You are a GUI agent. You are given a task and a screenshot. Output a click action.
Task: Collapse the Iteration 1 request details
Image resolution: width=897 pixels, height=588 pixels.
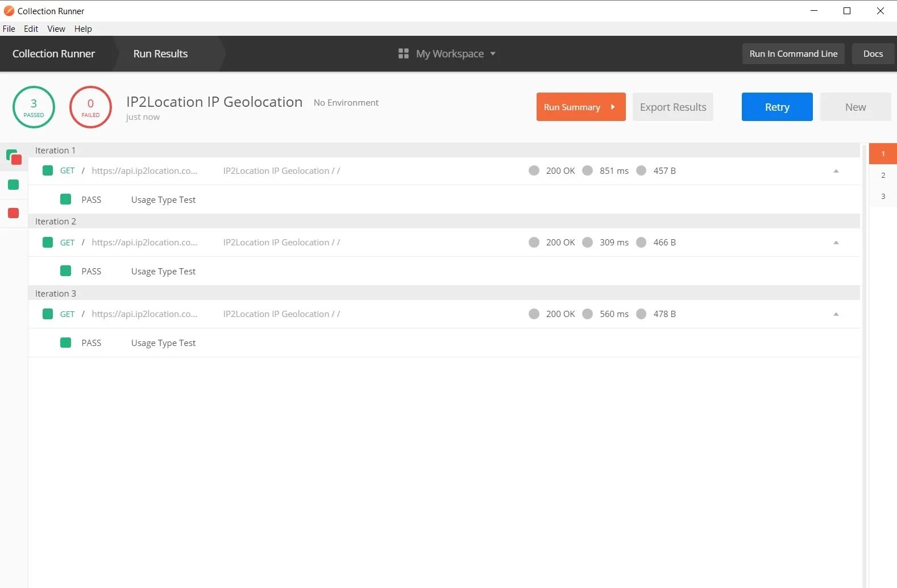pyautogui.click(x=836, y=171)
